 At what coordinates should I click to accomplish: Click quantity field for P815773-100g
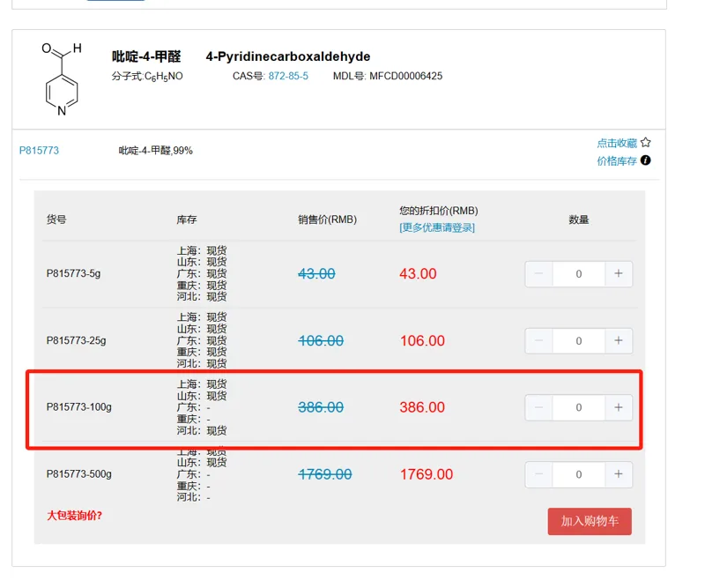[x=579, y=407]
